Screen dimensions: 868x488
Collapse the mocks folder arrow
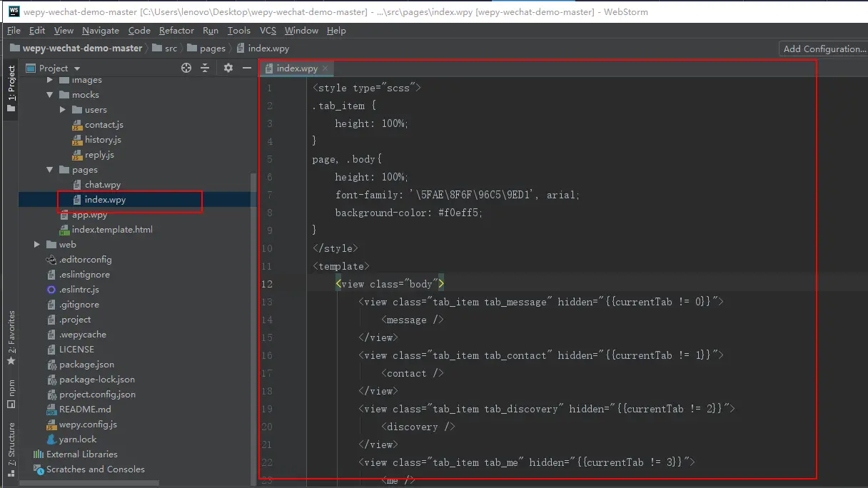coord(50,95)
